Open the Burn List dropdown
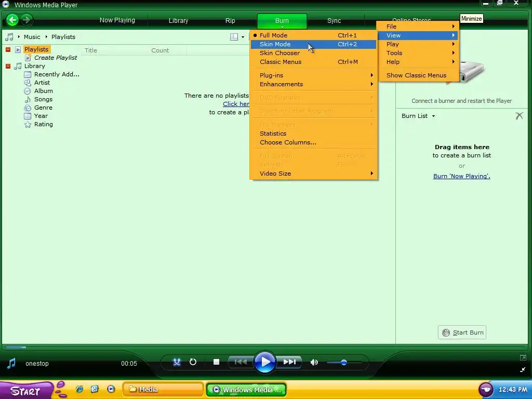532x399 pixels. tap(418, 116)
